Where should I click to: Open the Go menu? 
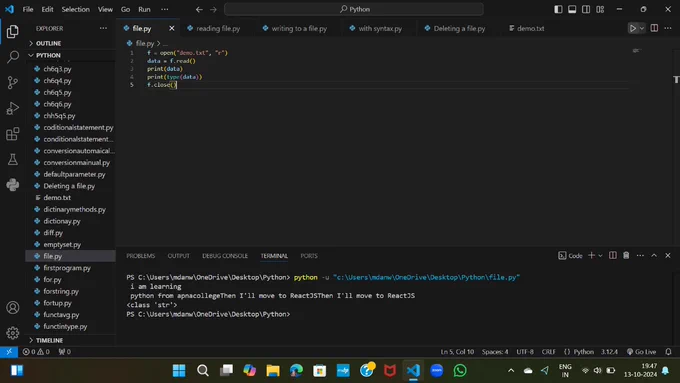pos(125,9)
